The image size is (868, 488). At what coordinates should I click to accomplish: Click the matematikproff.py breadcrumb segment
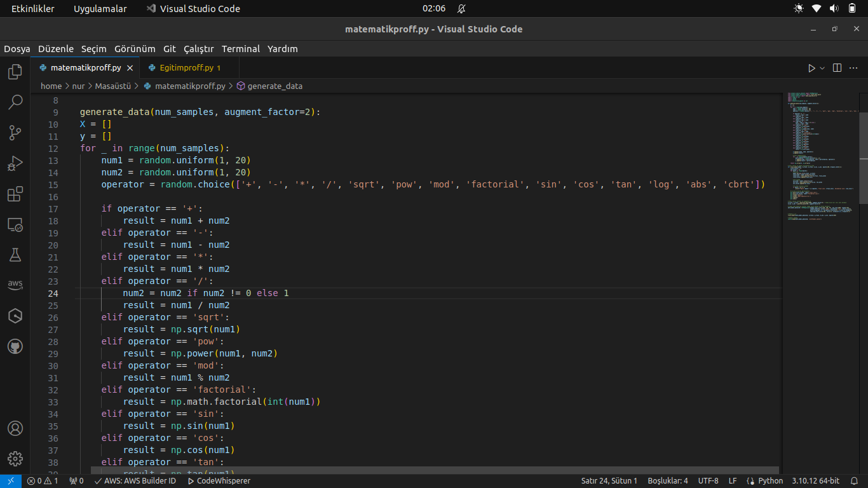click(190, 86)
